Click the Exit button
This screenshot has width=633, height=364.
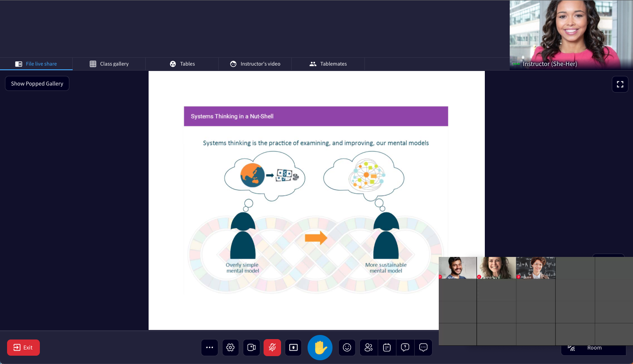pyautogui.click(x=23, y=347)
